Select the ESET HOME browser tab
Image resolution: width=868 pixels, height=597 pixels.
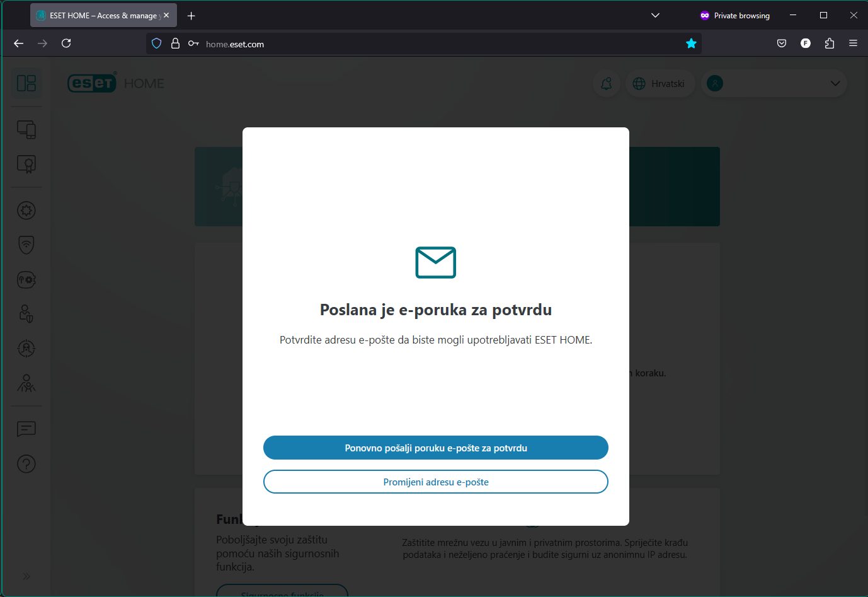pos(98,15)
